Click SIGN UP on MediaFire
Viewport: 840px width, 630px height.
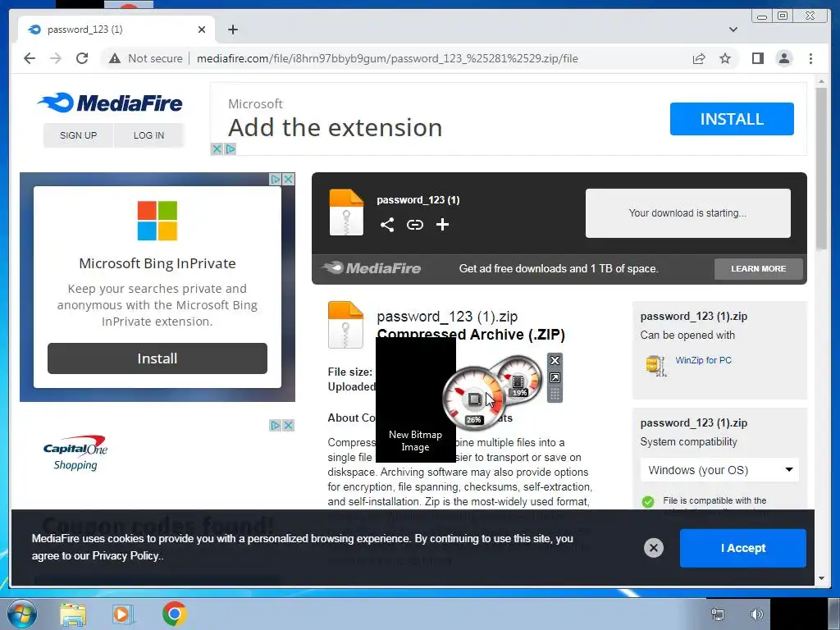tap(78, 135)
